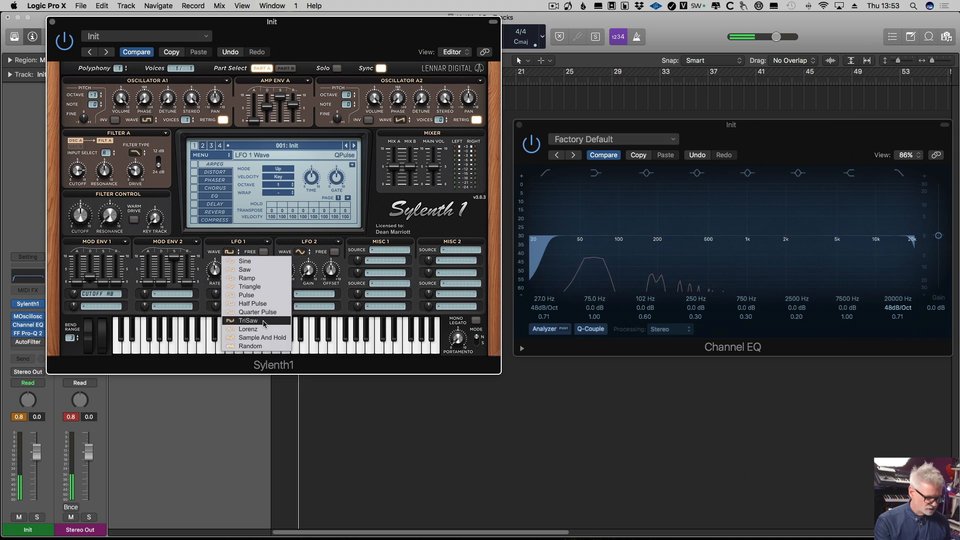Image resolution: width=960 pixels, height=540 pixels.
Task: Toggle Sylenth1 plugin power button
Action: point(64,42)
